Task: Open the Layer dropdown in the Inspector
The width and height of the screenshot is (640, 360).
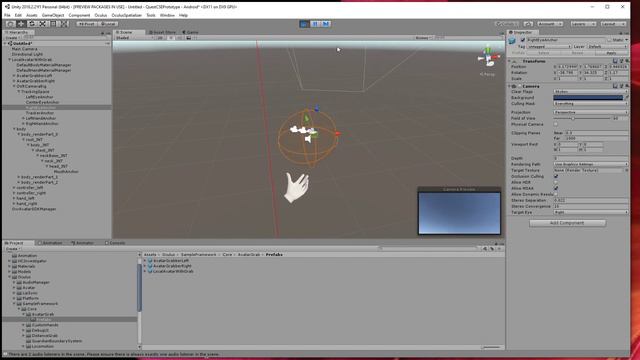Action: click(607, 47)
